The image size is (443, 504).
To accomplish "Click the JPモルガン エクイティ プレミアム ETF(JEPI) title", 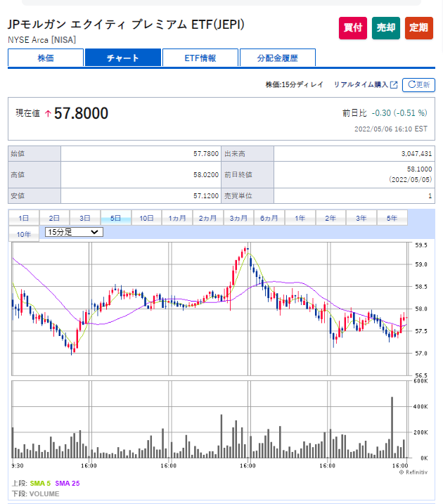I will point(126,25).
